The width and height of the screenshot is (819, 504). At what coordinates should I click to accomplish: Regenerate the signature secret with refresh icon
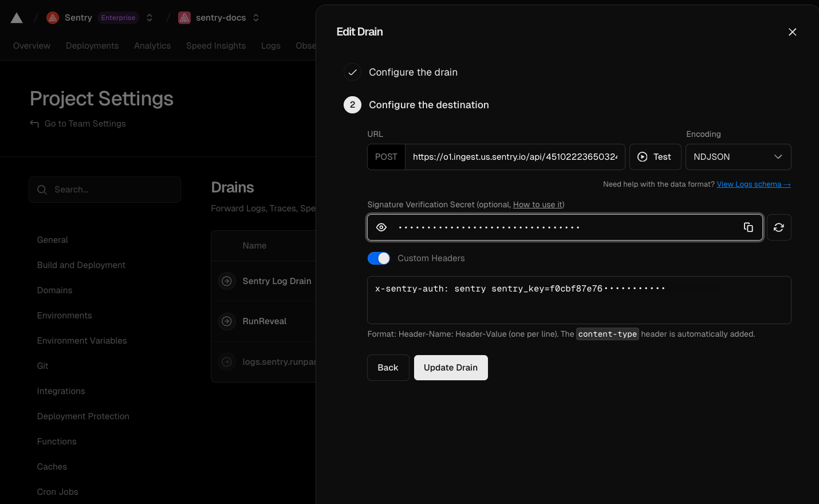(778, 227)
